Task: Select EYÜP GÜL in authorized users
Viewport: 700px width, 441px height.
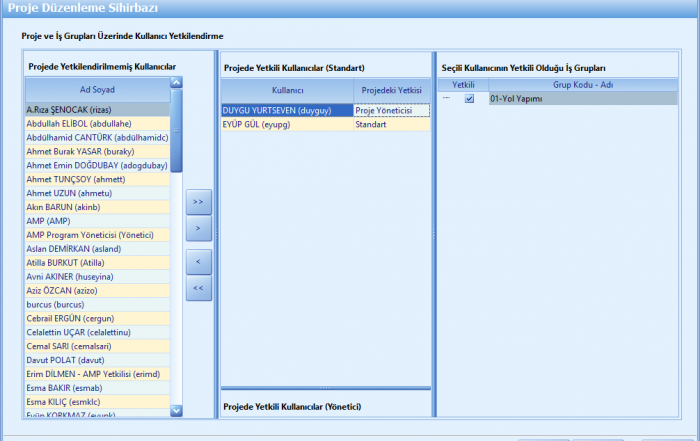Action: (x=286, y=125)
